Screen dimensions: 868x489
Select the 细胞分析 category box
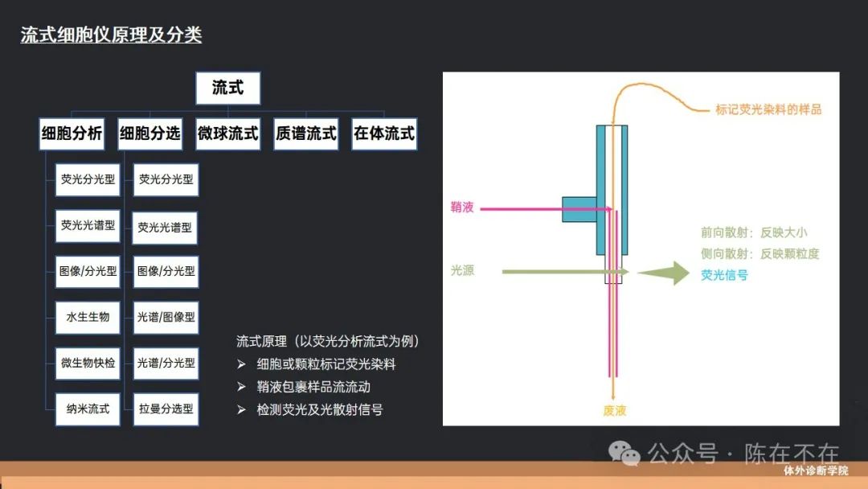72,134
